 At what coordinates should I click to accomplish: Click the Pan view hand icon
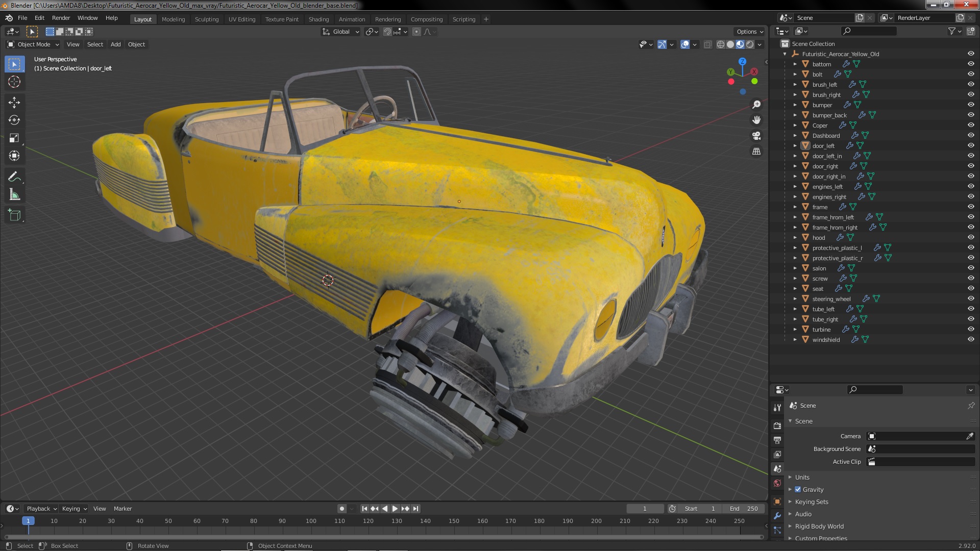tap(756, 120)
